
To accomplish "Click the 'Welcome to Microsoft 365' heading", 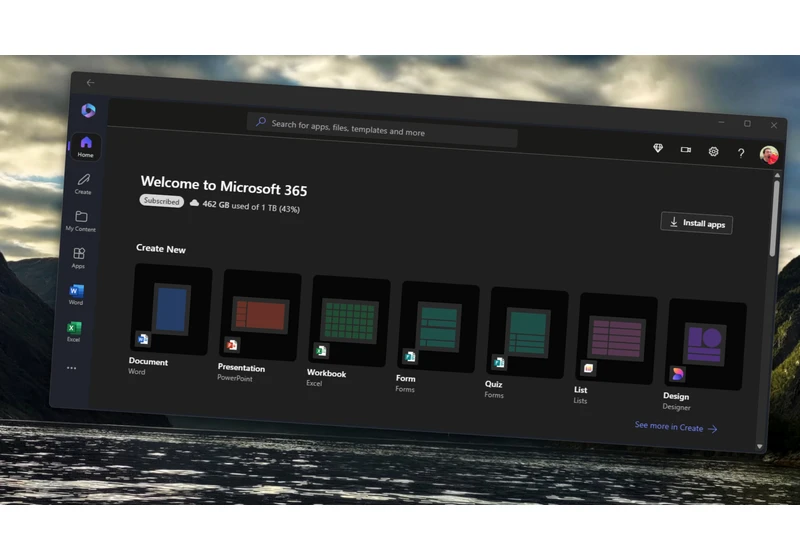I will coord(224,186).
